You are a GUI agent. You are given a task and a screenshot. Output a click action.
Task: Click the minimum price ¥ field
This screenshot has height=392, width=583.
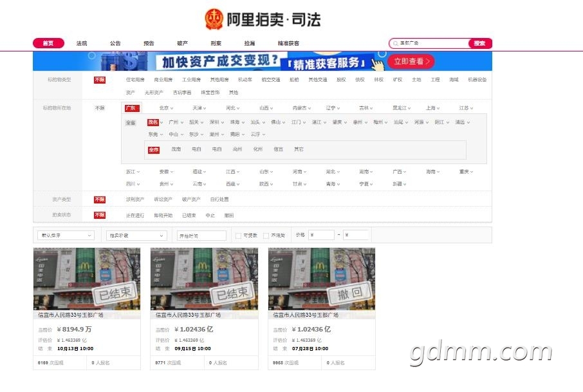click(321, 235)
